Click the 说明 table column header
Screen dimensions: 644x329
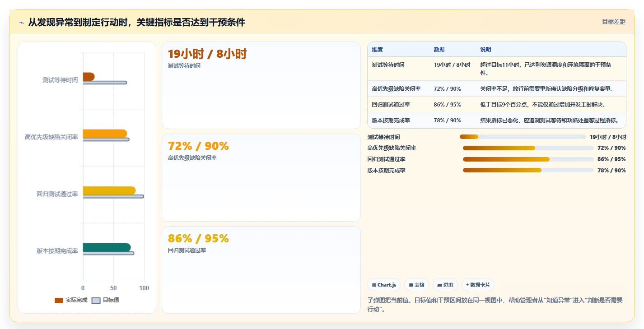[485, 50]
